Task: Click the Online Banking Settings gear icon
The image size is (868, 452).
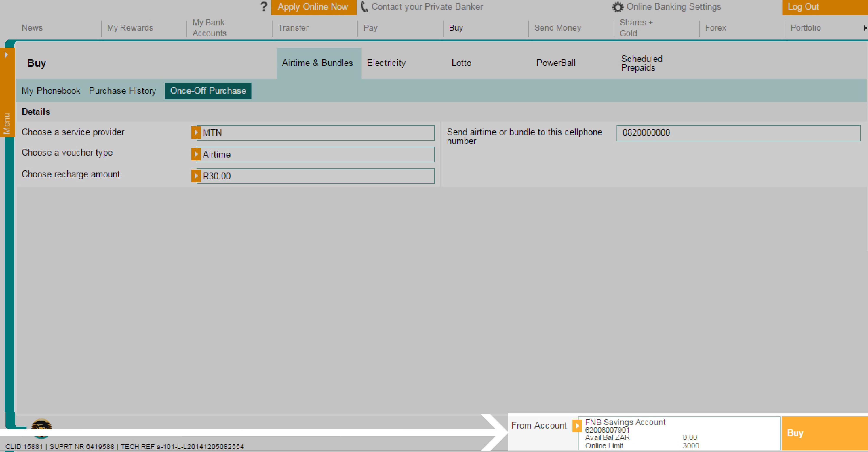Action: (617, 7)
